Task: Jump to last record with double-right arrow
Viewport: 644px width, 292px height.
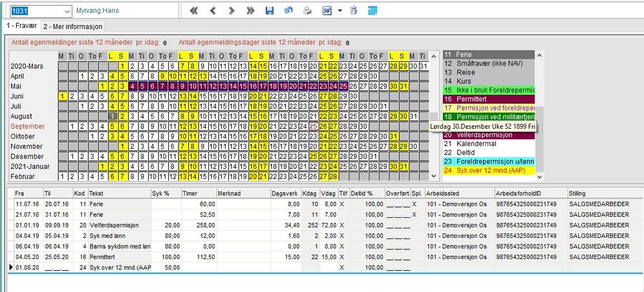Action: (x=251, y=11)
